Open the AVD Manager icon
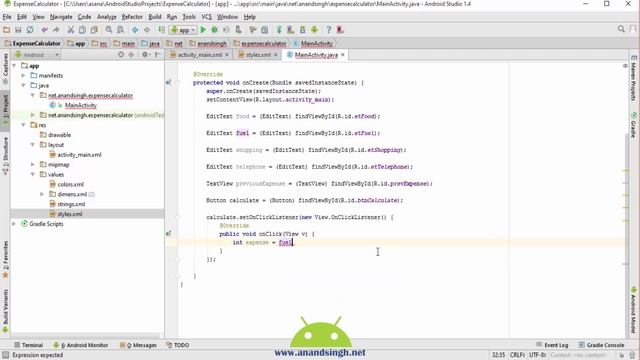640x360 pixels. pyautogui.click(x=291, y=30)
